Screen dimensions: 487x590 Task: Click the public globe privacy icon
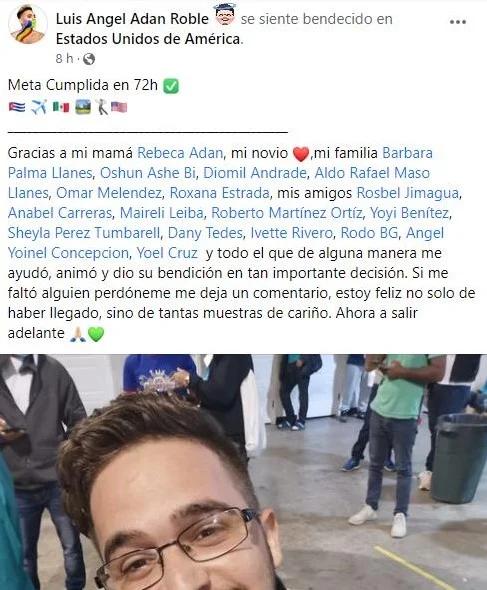89,59
